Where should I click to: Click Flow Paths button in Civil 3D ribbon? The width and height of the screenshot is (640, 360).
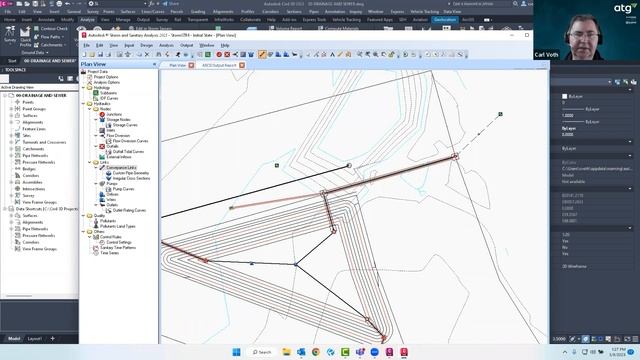pos(49,37)
